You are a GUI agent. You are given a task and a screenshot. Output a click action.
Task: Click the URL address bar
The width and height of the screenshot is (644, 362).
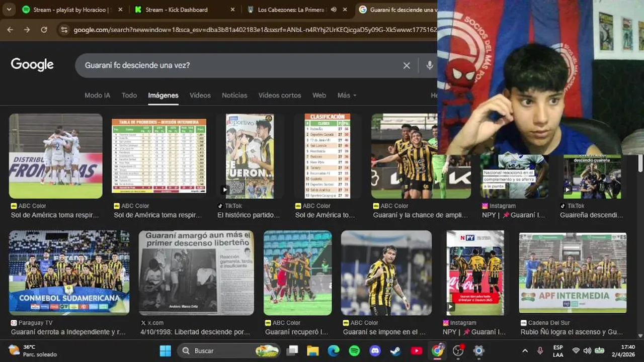coord(254,30)
